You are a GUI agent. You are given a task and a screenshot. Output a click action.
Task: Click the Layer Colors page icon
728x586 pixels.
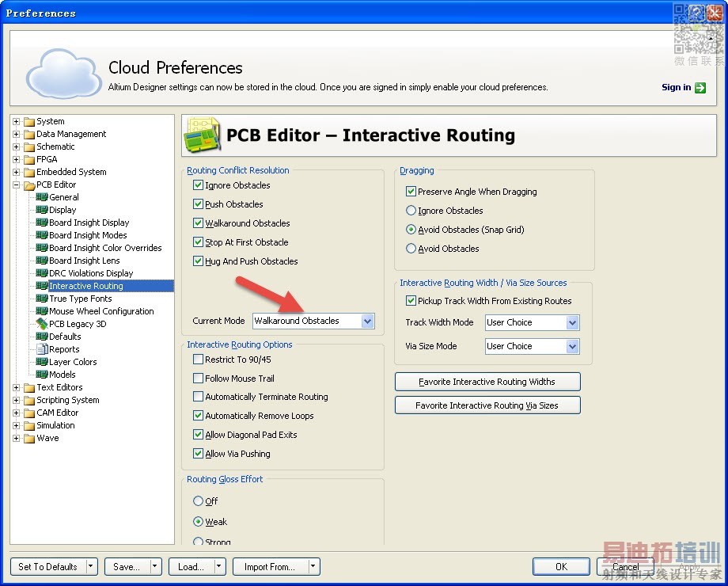click(42, 362)
